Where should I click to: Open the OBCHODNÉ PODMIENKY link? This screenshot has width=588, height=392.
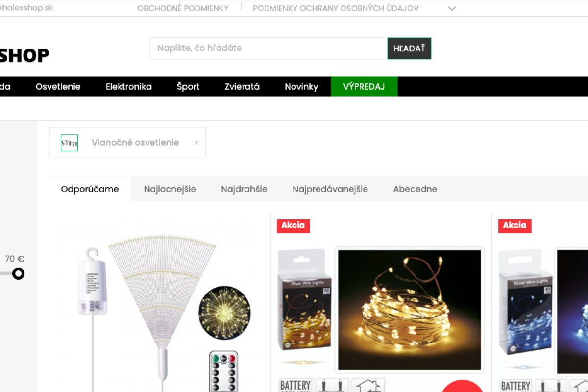183,8
